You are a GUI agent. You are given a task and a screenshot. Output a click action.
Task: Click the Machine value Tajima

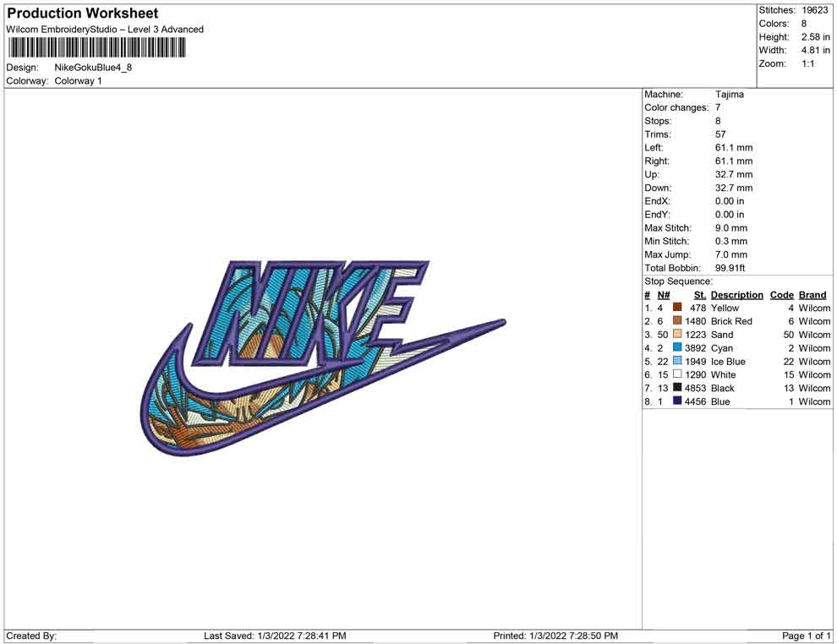pyautogui.click(x=729, y=94)
